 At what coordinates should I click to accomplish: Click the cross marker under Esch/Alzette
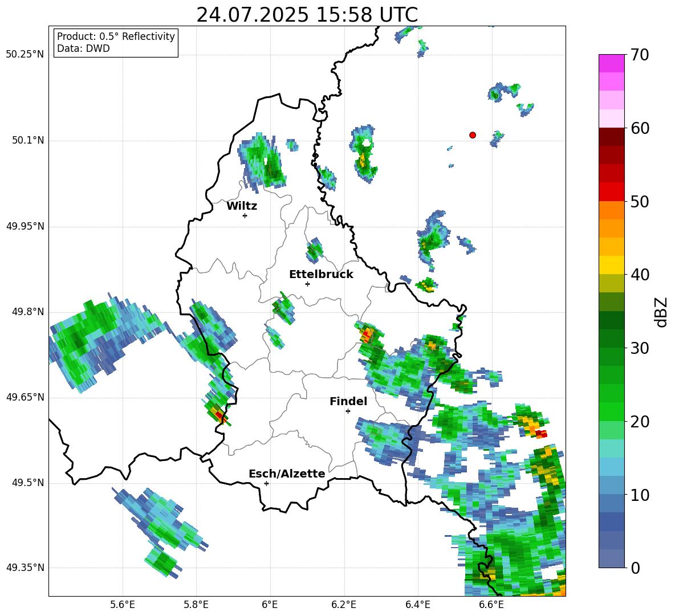[266, 483]
